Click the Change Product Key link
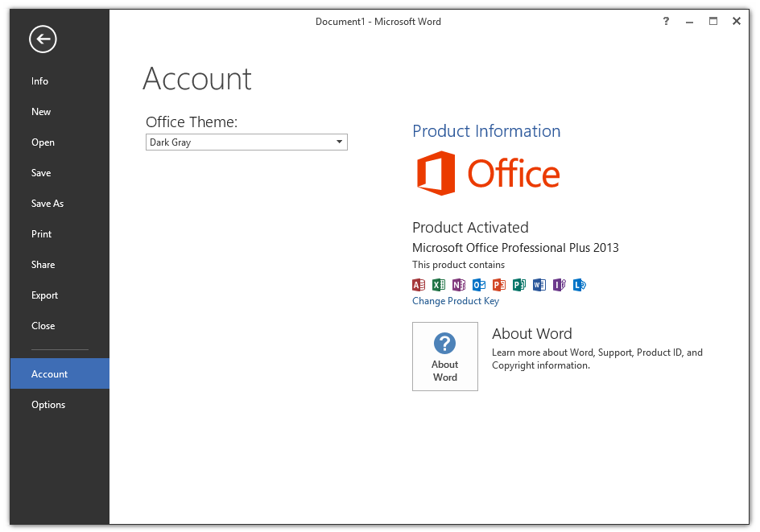This screenshot has width=760, height=532. pos(456,301)
